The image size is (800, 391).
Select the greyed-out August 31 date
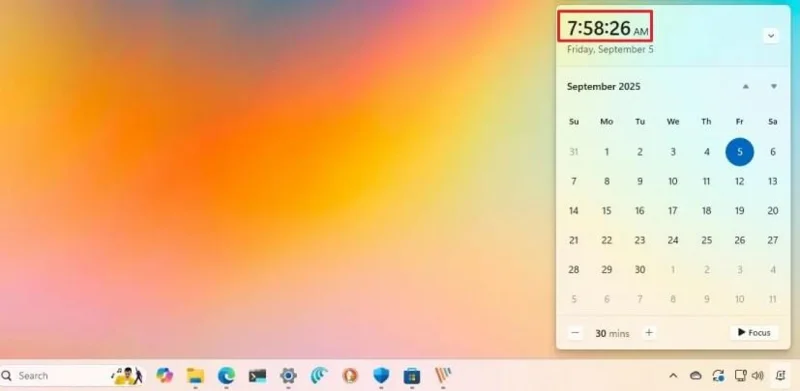pyautogui.click(x=573, y=152)
